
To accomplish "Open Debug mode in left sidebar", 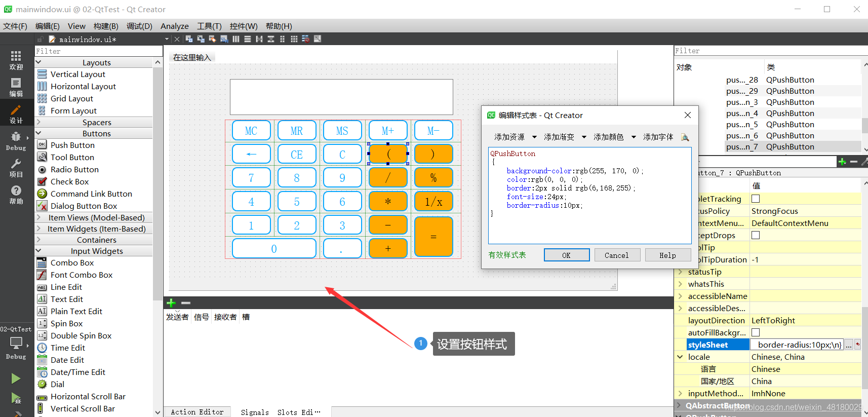I will click(x=16, y=141).
